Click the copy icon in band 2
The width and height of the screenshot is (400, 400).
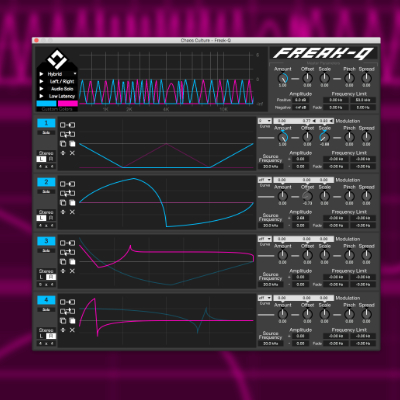63,203
